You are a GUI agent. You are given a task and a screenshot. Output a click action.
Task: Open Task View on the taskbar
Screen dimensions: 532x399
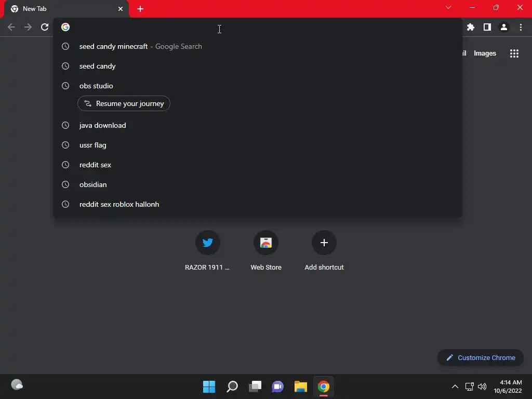point(255,387)
